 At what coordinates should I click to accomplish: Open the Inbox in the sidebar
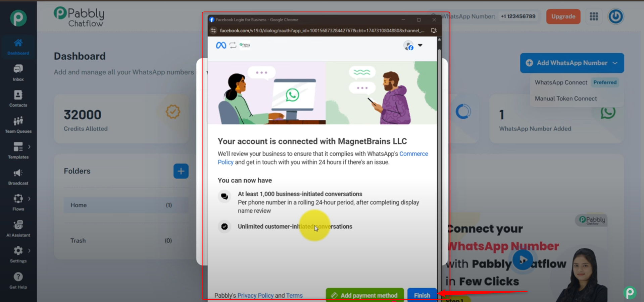(18, 73)
